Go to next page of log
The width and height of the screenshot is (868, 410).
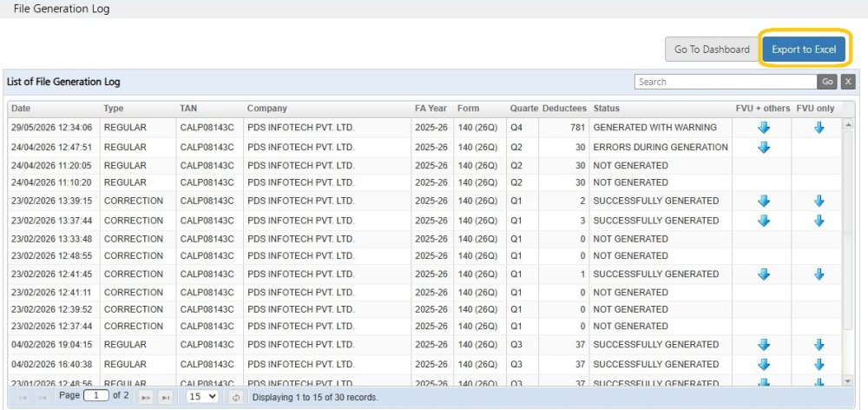(x=145, y=397)
